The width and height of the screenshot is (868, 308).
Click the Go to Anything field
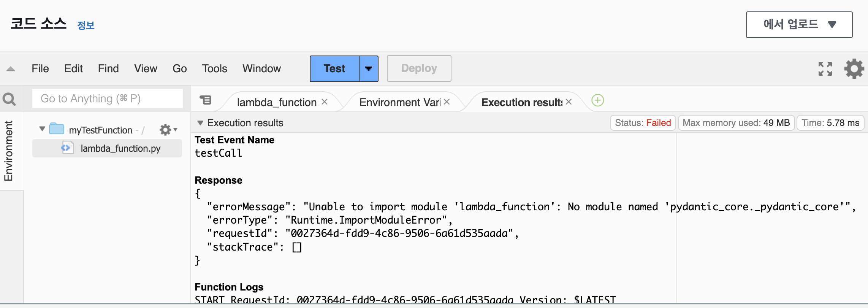click(x=107, y=99)
